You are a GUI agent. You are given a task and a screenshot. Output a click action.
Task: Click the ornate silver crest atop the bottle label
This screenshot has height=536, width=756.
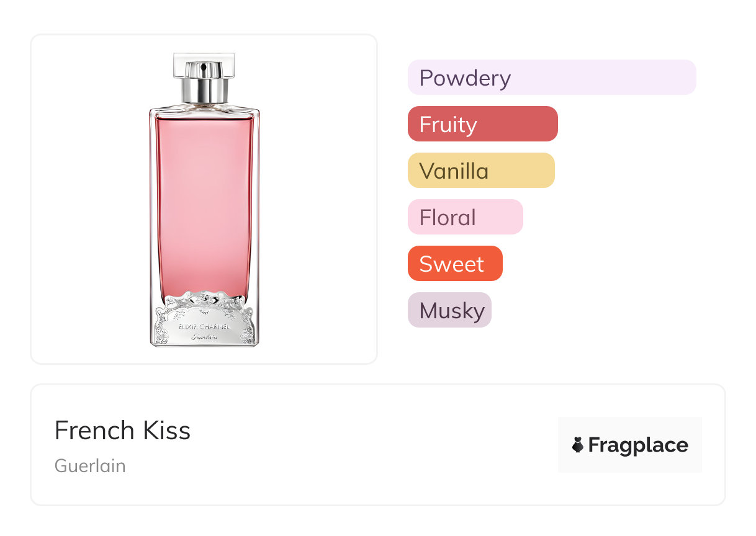204,301
